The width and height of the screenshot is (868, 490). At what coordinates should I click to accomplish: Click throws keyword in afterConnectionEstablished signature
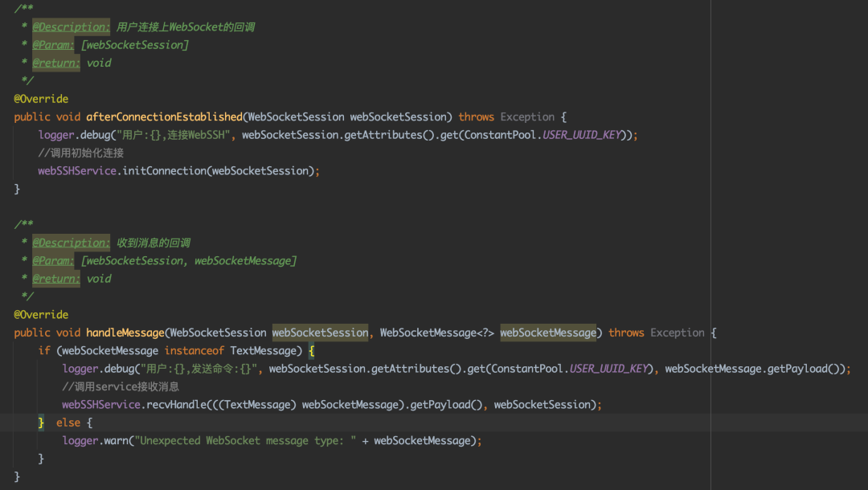[476, 116]
